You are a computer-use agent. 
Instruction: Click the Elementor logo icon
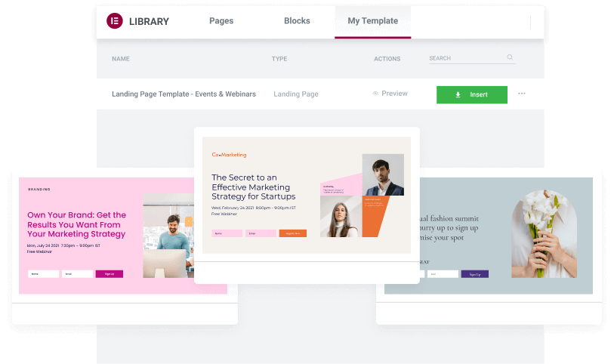(115, 21)
